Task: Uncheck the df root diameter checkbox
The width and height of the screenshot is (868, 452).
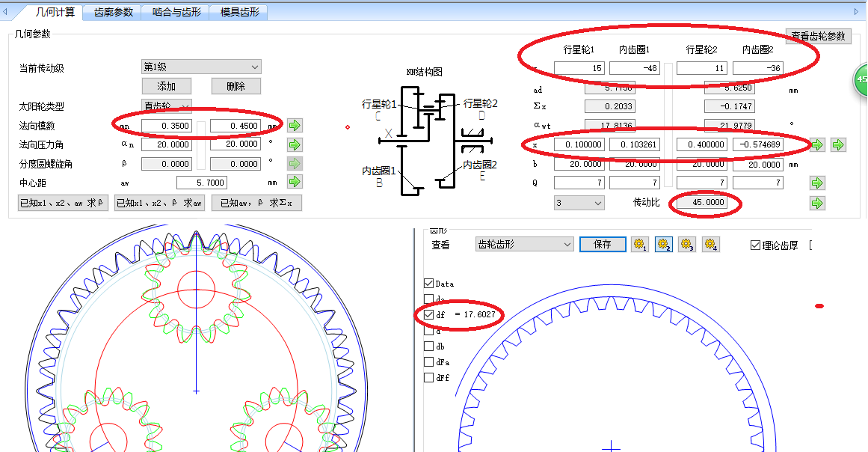Action: (428, 314)
